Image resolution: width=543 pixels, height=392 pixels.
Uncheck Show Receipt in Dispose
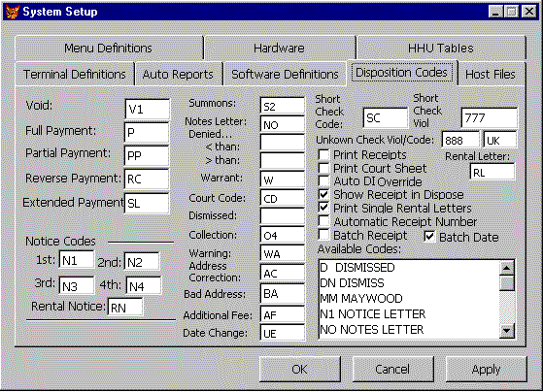click(323, 194)
